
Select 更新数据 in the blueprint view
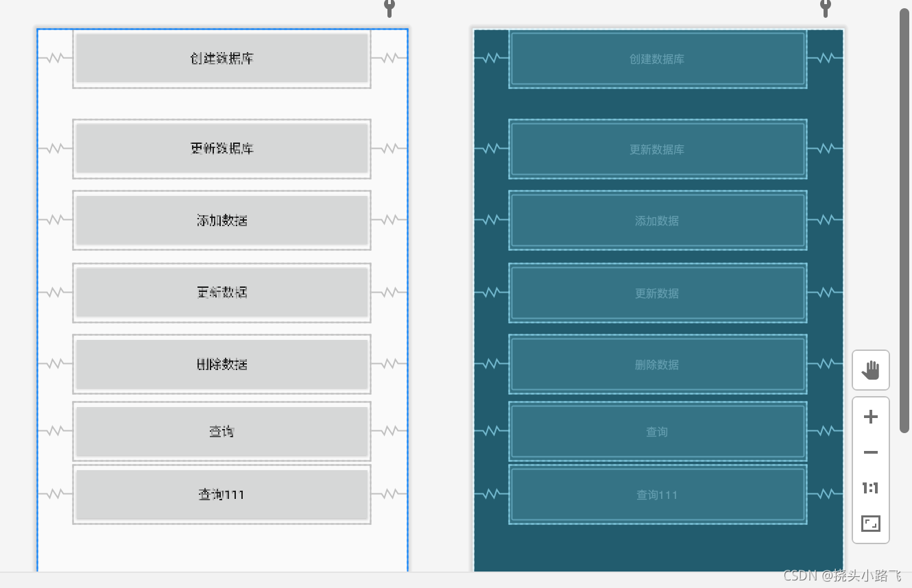(658, 293)
